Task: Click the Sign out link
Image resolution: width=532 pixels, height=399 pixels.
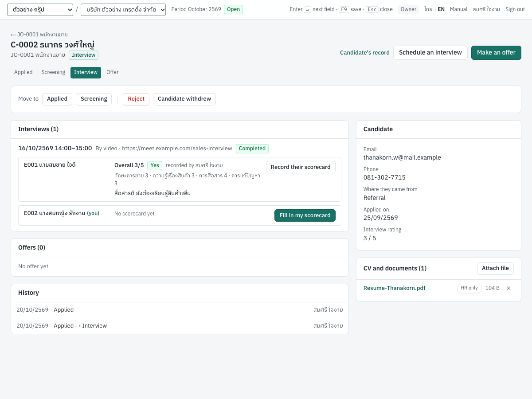Action: click(515, 9)
